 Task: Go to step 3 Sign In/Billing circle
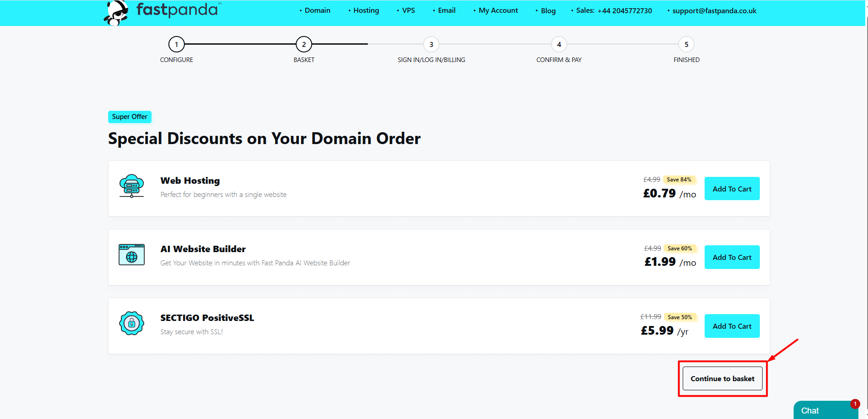431,45
